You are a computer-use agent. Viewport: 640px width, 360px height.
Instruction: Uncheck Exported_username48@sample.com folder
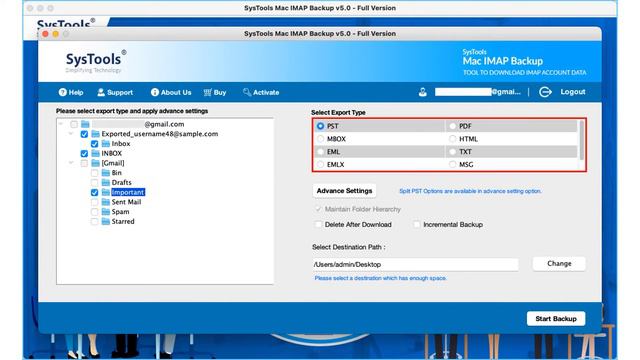pyautogui.click(x=84, y=134)
